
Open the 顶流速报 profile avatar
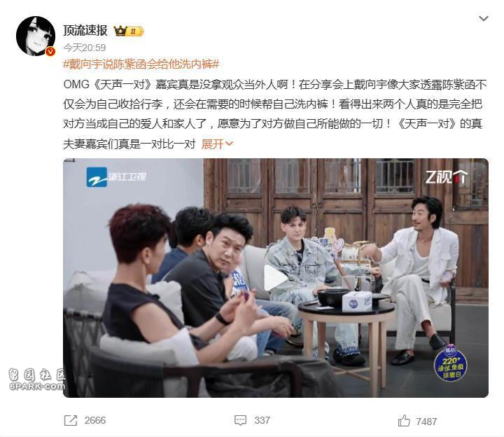point(36,36)
